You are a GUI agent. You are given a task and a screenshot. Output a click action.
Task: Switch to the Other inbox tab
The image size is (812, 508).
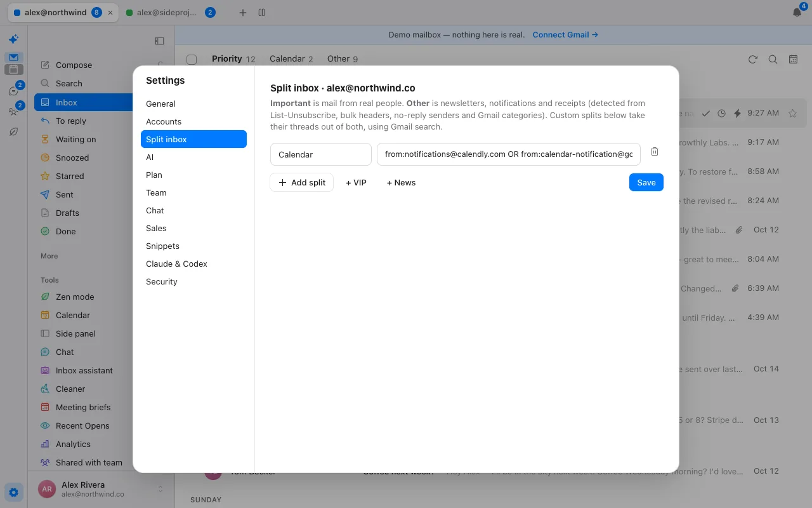click(343, 58)
